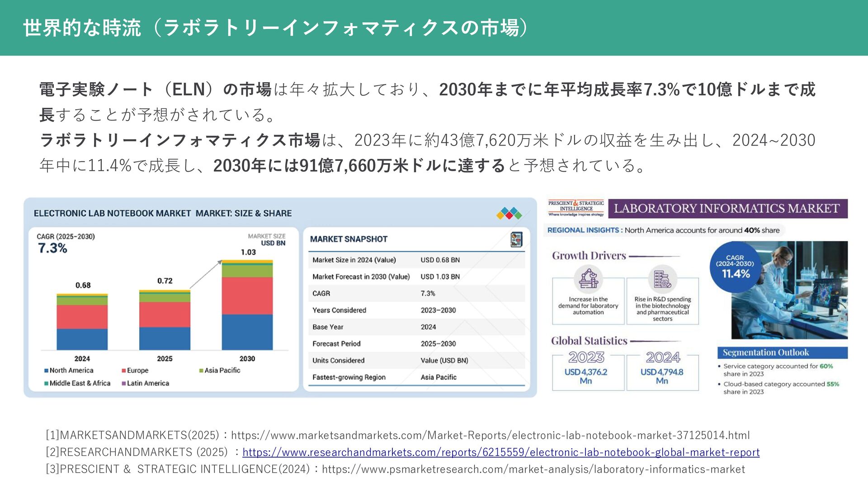The height and width of the screenshot is (488, 868).
Task: Click the MarketsandMarkets diamond logo icon
Action: tap(509, 213)
